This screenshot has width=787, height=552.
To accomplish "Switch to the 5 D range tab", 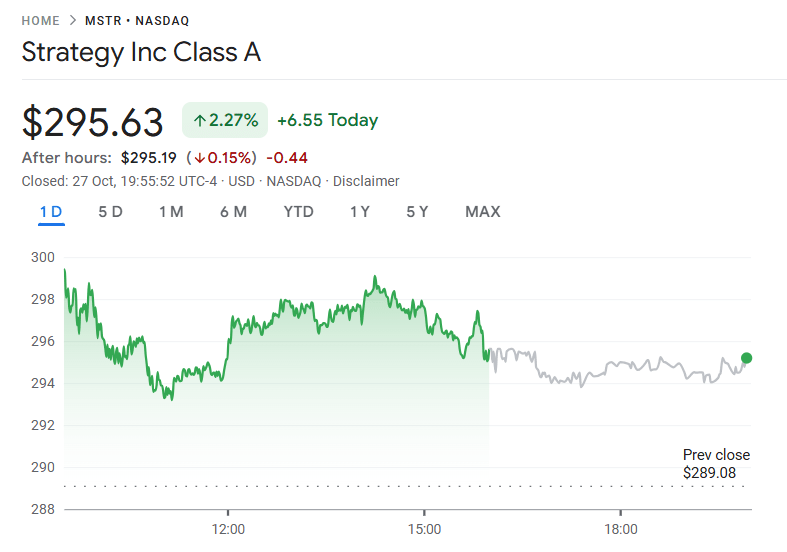I will 110,212.
